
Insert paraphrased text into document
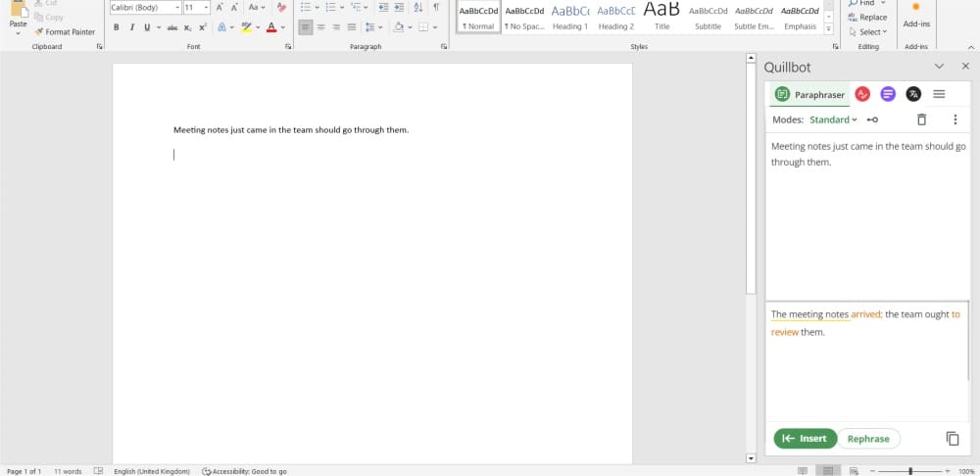pos(805,439)
